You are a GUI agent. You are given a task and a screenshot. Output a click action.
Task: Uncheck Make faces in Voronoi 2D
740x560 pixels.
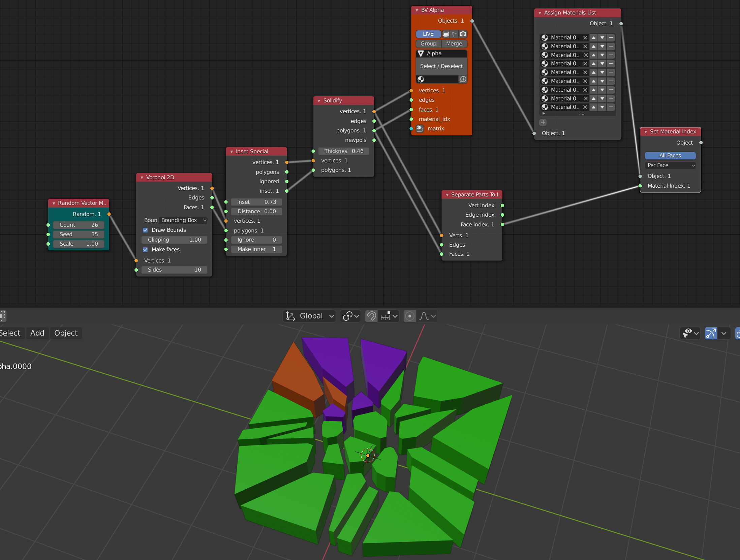pos(146,250)
